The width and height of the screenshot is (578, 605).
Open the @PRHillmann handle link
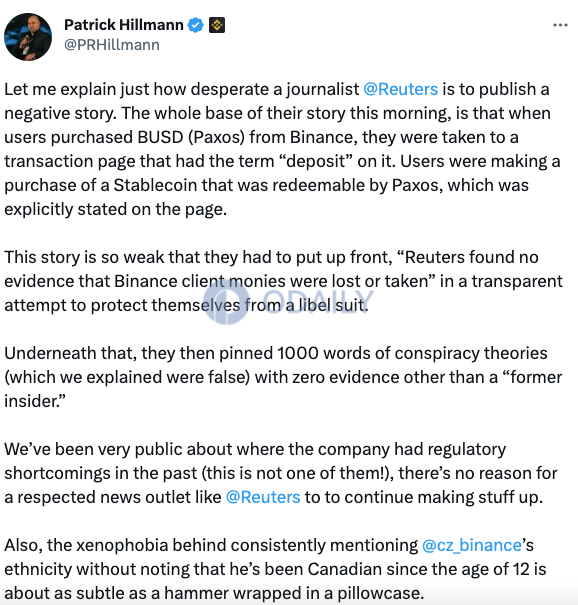coord(112,45)
